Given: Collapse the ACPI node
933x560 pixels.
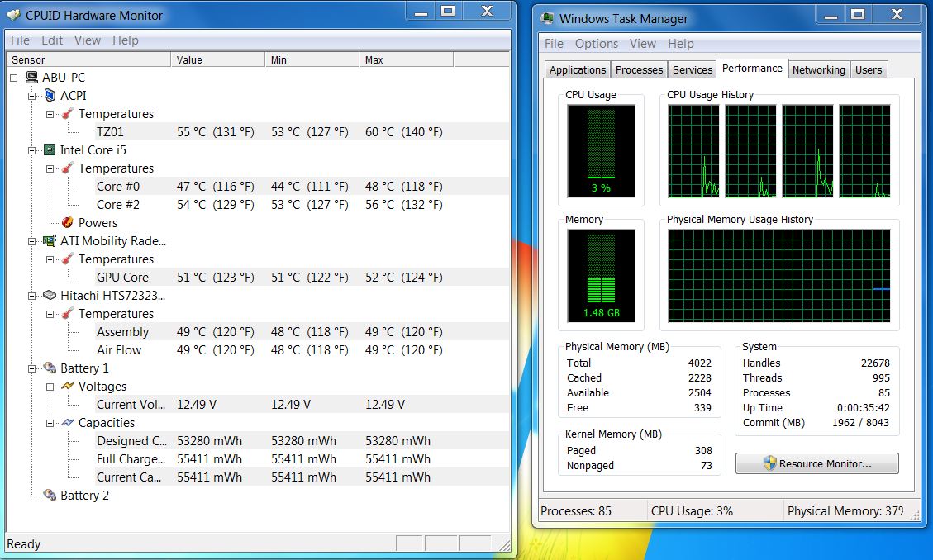Looking at the screenshot, I should point(31,96).
